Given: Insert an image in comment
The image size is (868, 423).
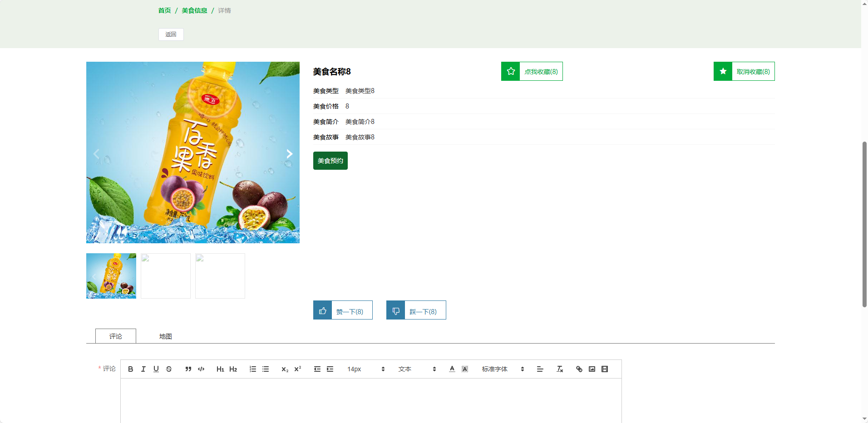Looking at the screenshot, I should point(592,369).
